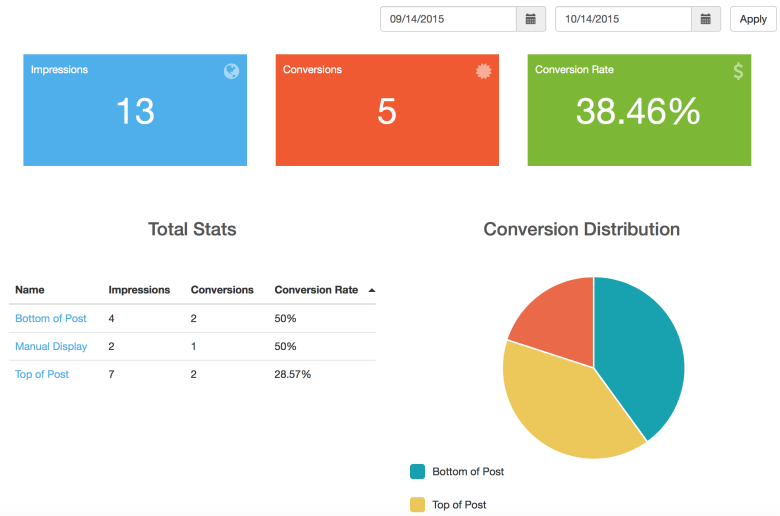Open the end date calendar picker
This screenshot has width=780, height=516.
coord(705,19)
